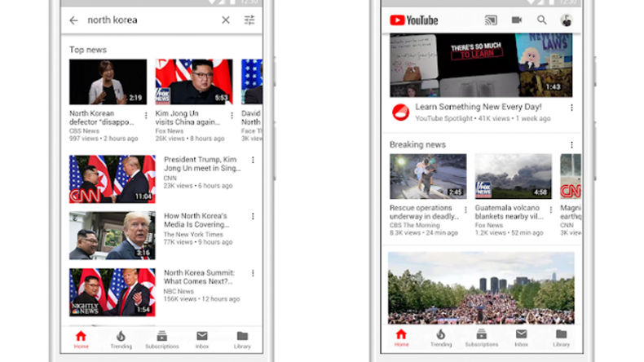The image size is (644, 362).
Task: Go to Subscriptions tab on home-feed phone
Action: coord(481,338)
